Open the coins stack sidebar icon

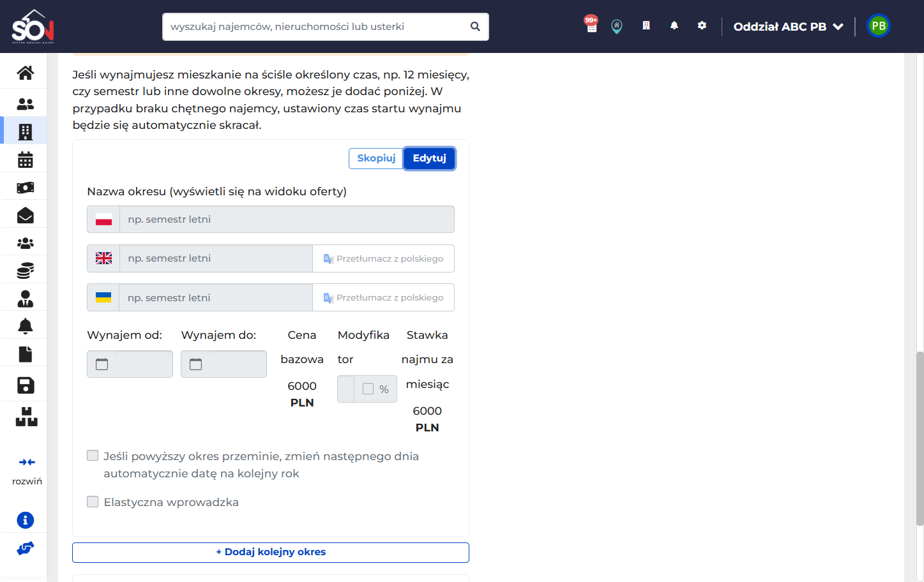pos(26,271)
